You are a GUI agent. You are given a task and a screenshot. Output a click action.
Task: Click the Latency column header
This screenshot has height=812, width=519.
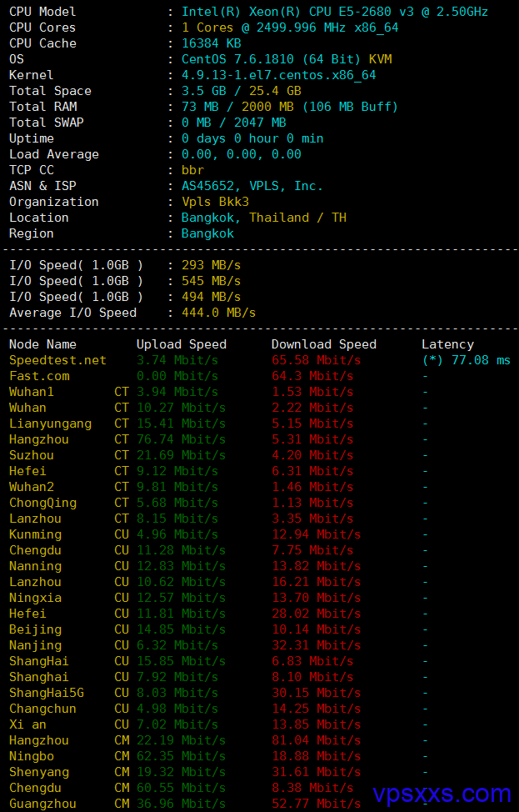[x=447, y=344]
